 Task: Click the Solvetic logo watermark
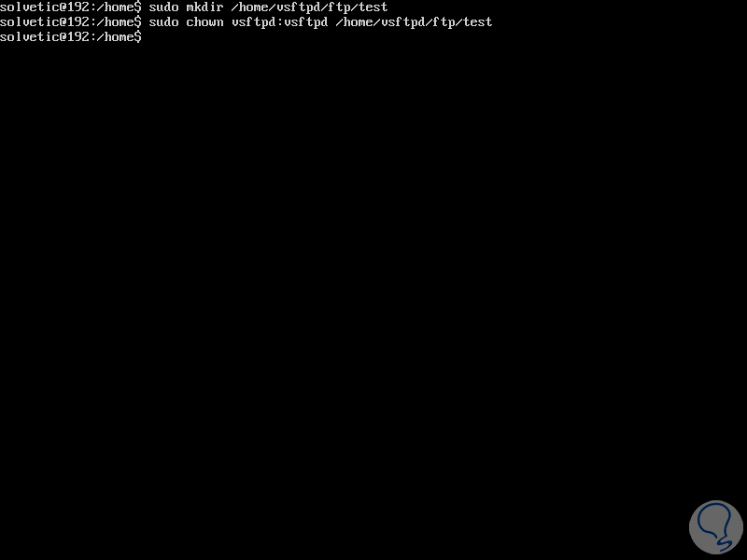click(x=715, y=527)
